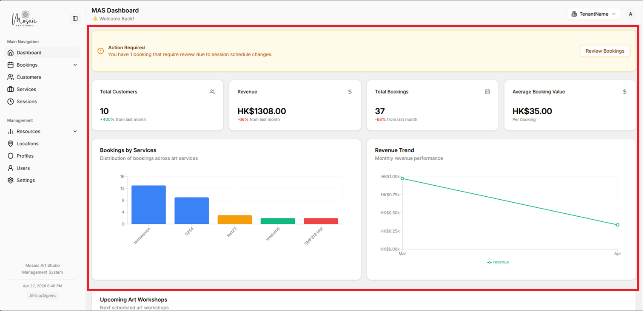Click the customers icon on the Total Customers card
Image resolution: width=644 pixels, height=311 pixels.
(212, 91)
